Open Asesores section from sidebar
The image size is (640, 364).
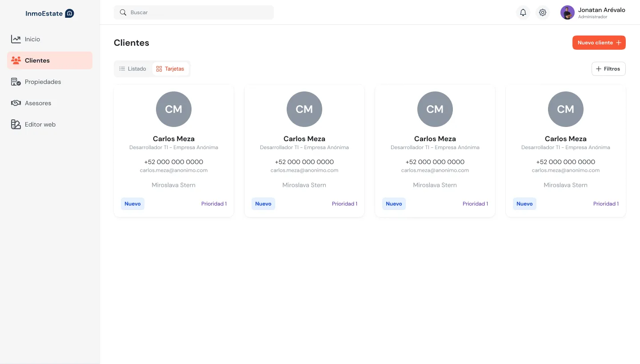point(38,103)
